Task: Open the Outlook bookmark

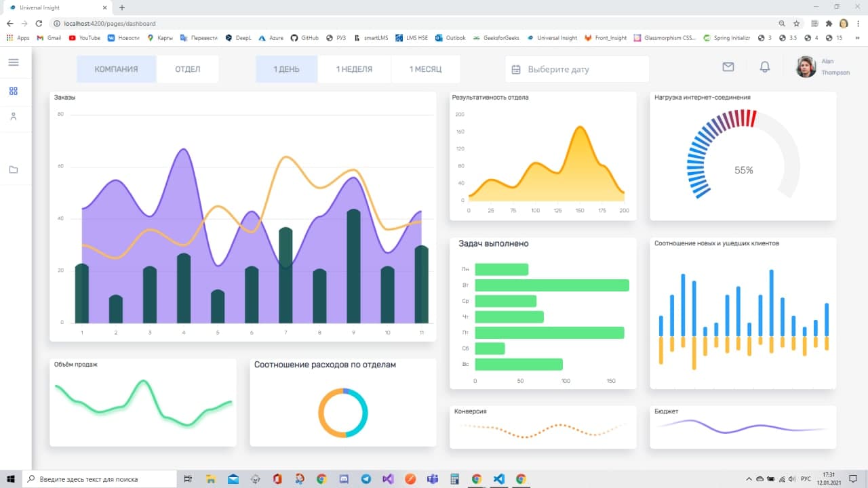Action: (451, 38)
